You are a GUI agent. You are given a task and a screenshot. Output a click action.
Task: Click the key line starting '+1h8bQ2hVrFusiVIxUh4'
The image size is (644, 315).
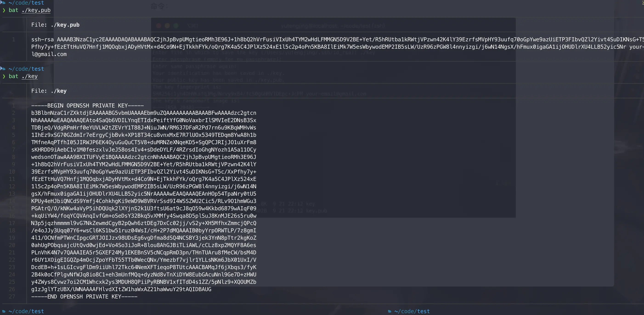[x=144, y=164]
